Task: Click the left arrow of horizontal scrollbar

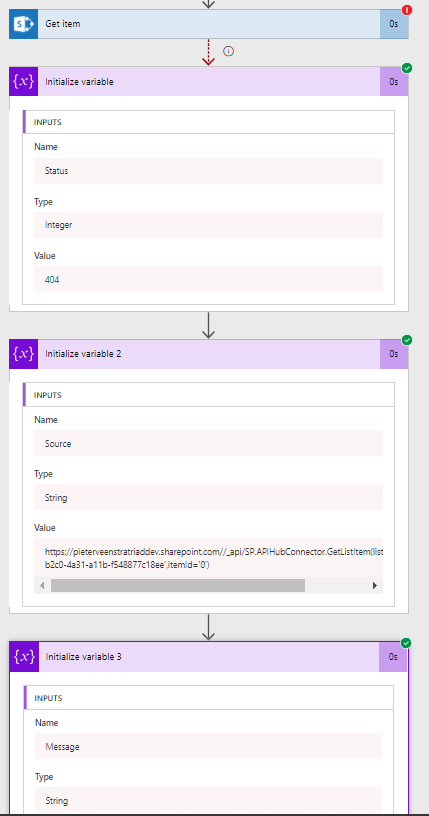Action: coord(42,585)
